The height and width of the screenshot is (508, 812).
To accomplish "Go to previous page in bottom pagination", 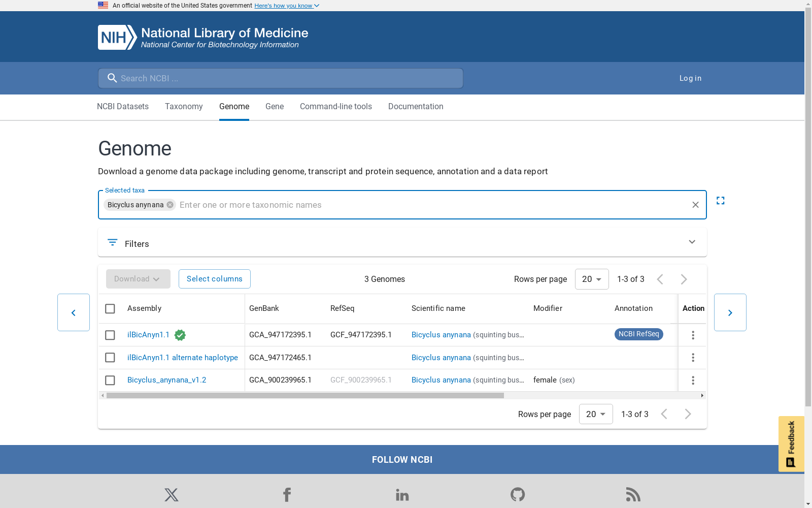I will (664, 414).
